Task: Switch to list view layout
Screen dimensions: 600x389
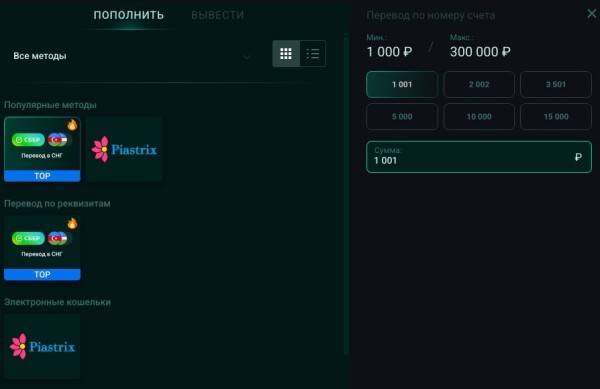Action: [313, 54]
